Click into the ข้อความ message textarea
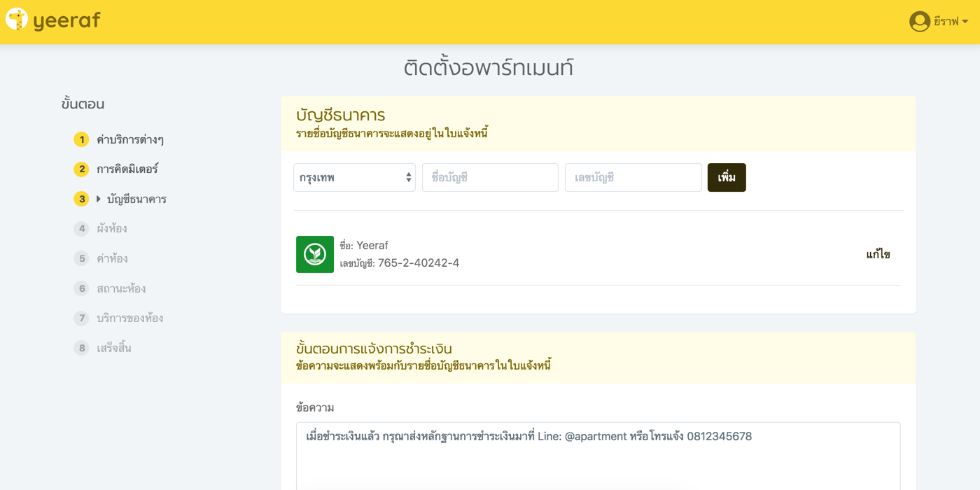Viewport: 980px width, 490px height. (598, 456)
